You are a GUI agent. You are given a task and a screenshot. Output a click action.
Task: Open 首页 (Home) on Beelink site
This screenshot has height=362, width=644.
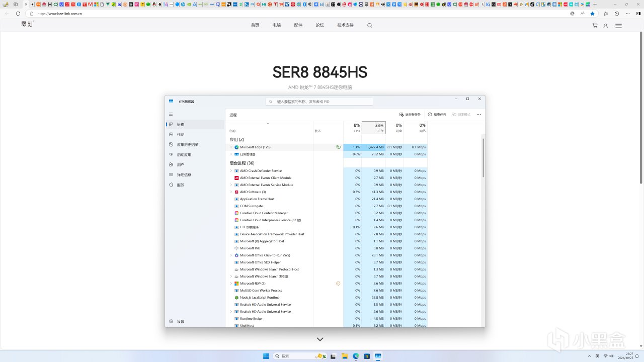click(x=255, y=25)
